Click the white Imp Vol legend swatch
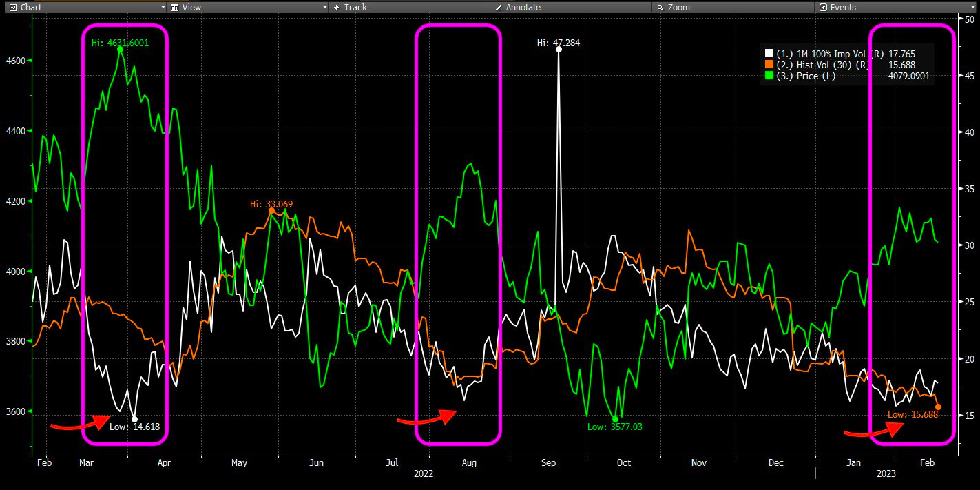Image resolution: width=980 pixels, height=490 pixels. (x=769, y=53)
